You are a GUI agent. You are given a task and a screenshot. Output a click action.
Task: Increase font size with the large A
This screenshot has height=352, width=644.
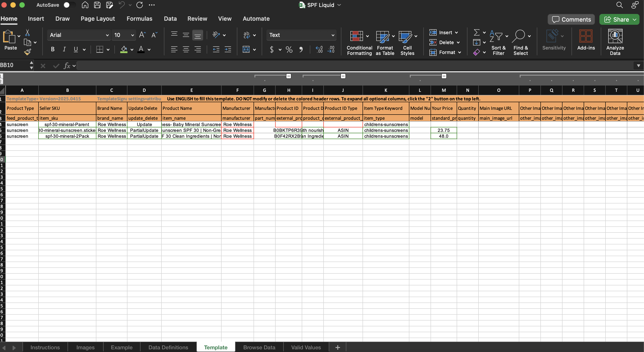142,35
